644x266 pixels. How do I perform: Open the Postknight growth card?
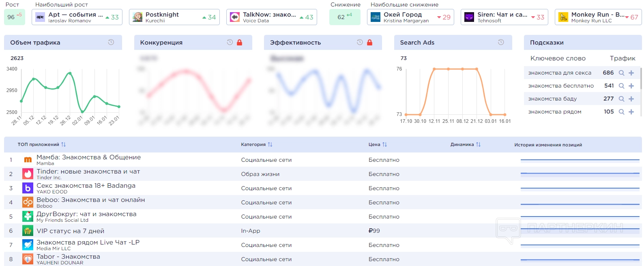174,17
